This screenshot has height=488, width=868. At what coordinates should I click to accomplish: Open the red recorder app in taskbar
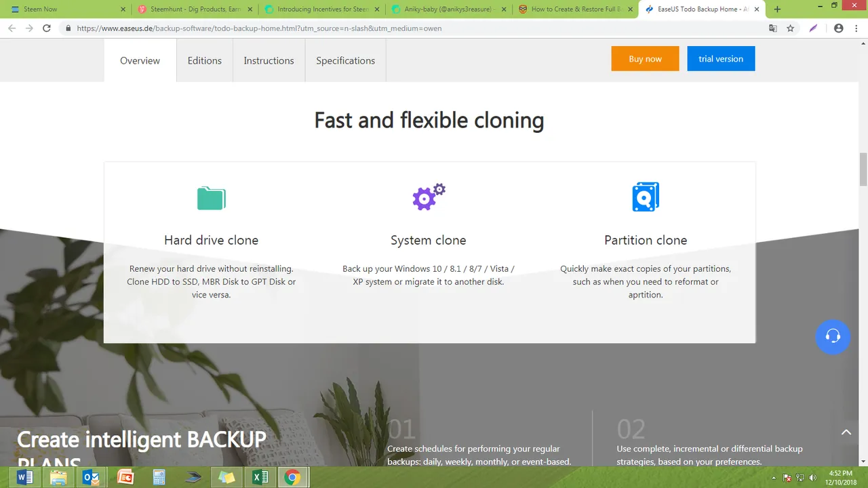(125, 477)
